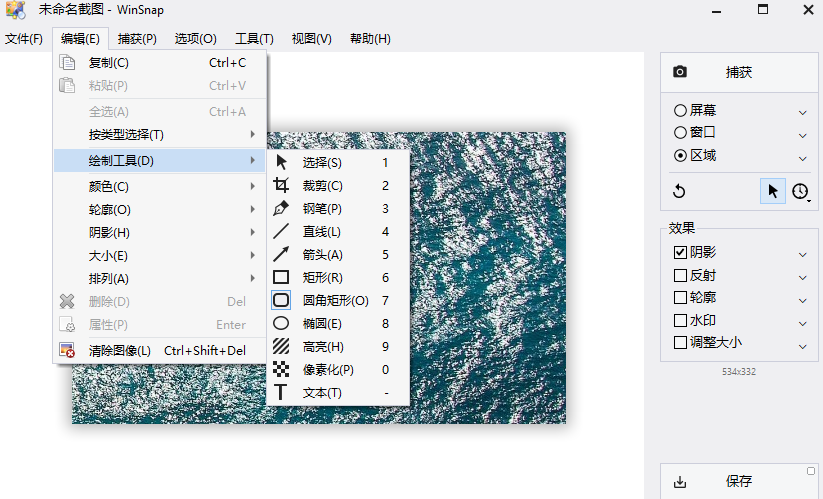The height and width of the screenshot is (499, 823).
Task: Select the 区域 capture mode radio
Action: click(x=680, y=155)
